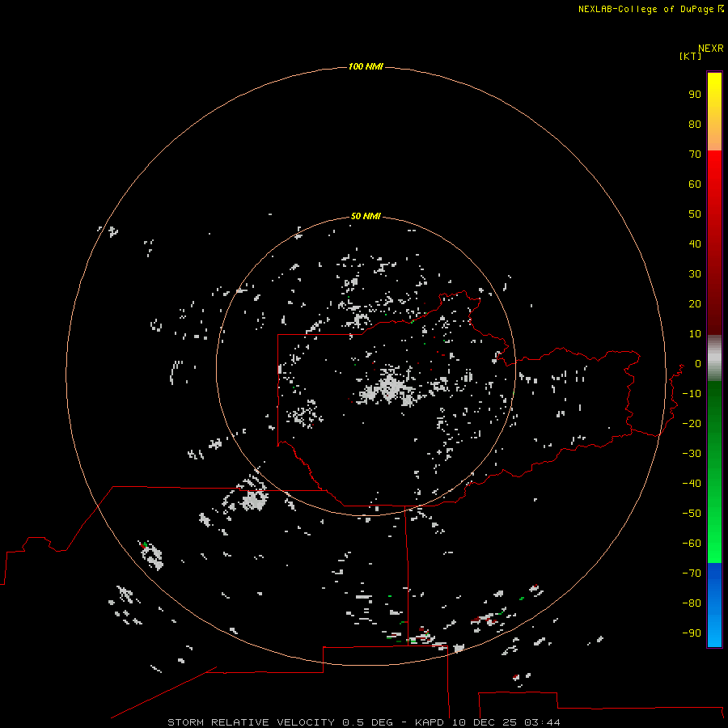This screenshot has height=728, width=728.
Task: Click the NEXR label above the color scale
Action: [711, 49]
